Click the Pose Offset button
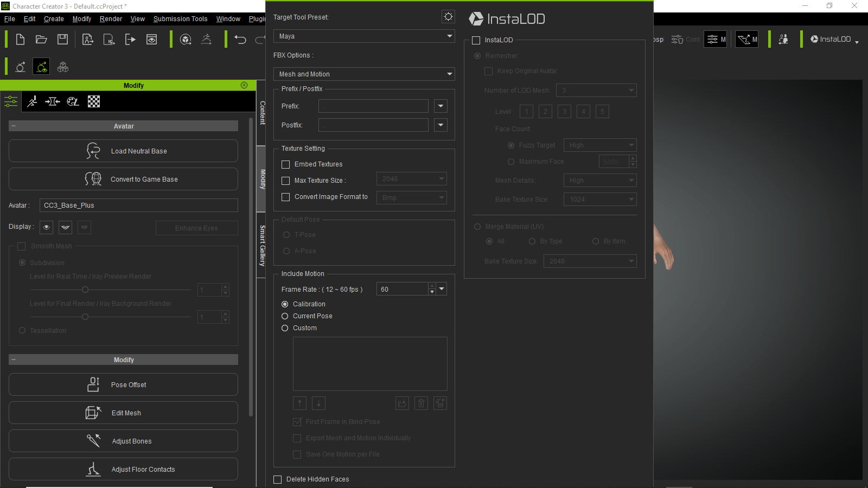This screenshot has width=868, height=488. [123, 384]
